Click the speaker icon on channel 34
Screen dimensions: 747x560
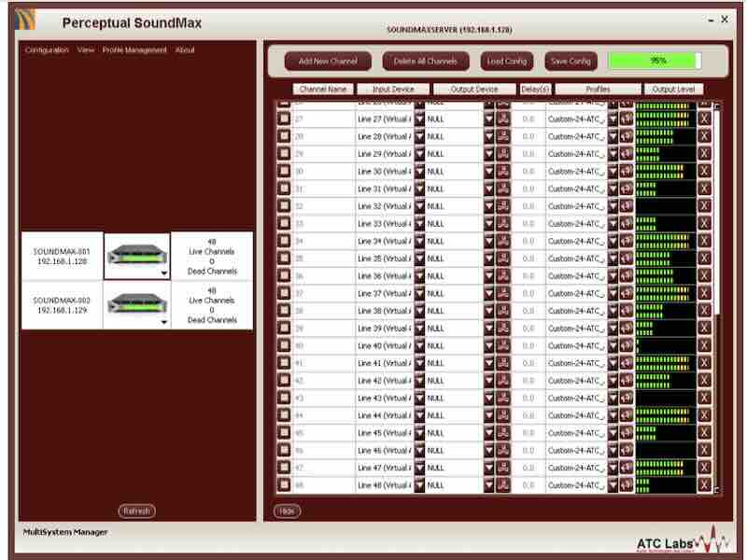[x=626, y=241]
